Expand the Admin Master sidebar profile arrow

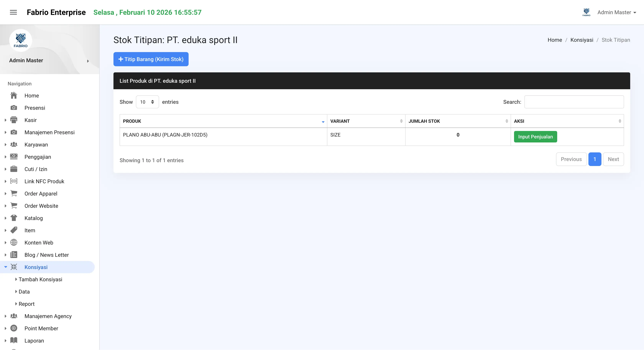pos(88,61)
